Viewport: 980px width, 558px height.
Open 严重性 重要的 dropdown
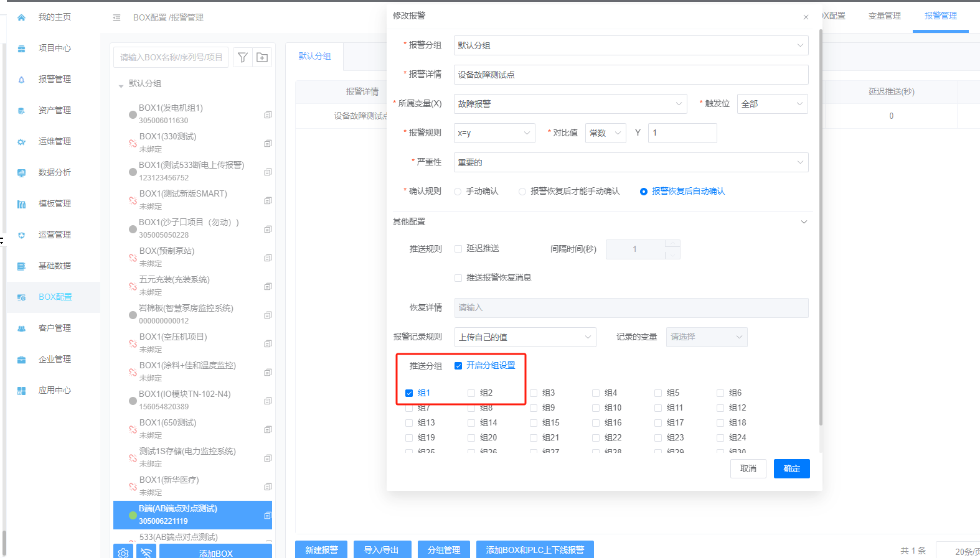pos(631,162)
